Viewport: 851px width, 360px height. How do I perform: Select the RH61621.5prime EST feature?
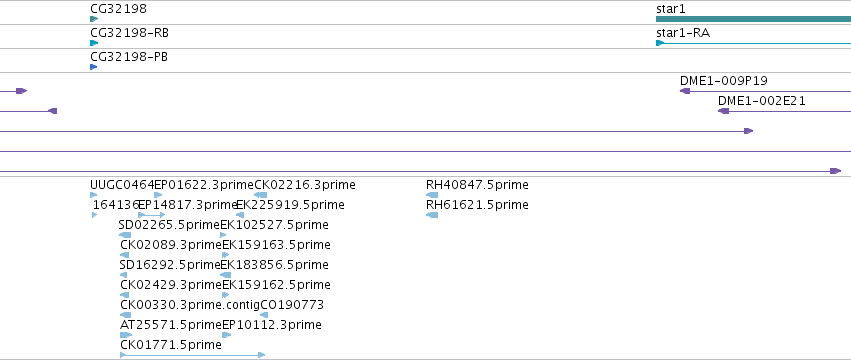(x=432, y=215)
